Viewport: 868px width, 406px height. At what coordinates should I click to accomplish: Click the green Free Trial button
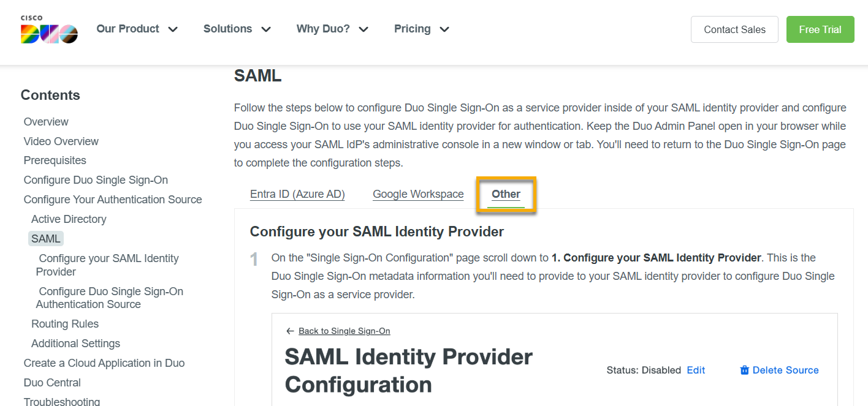pyautogui.click(x=820, y=29)
